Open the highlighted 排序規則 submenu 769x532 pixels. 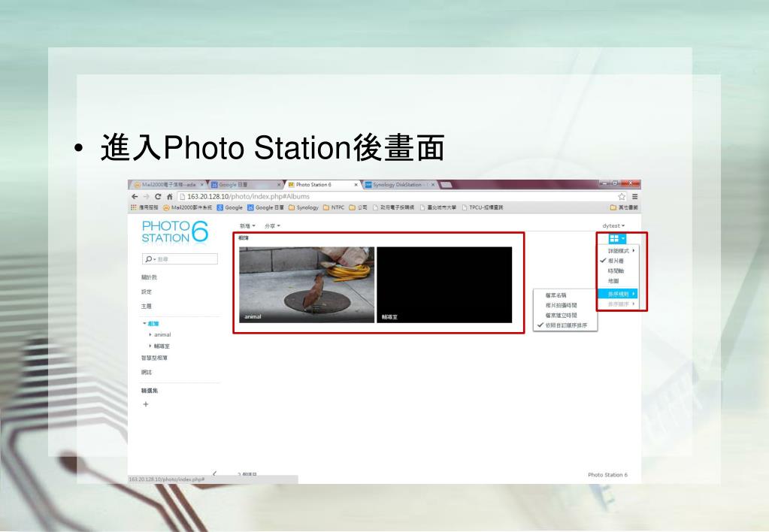tap(618, 294)
